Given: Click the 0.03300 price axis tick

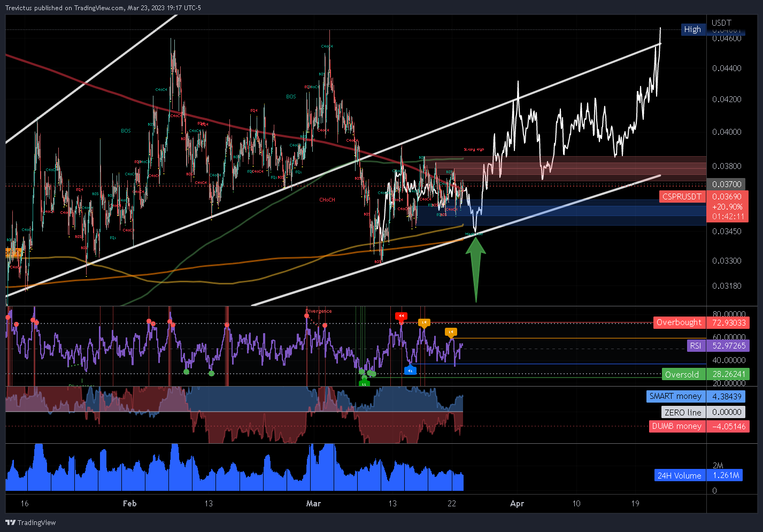Looking at the screenshot, I should click(727, 261).
